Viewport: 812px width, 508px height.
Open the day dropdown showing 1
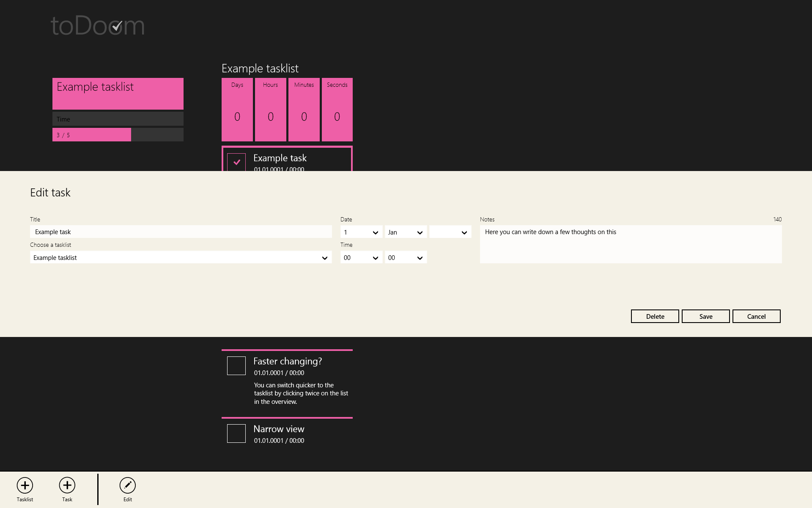(x=361, y=232)
